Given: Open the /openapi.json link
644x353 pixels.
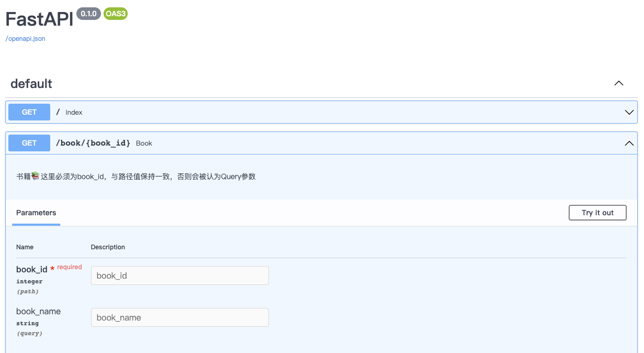Looking at the screenshot, I should (25, 39).
